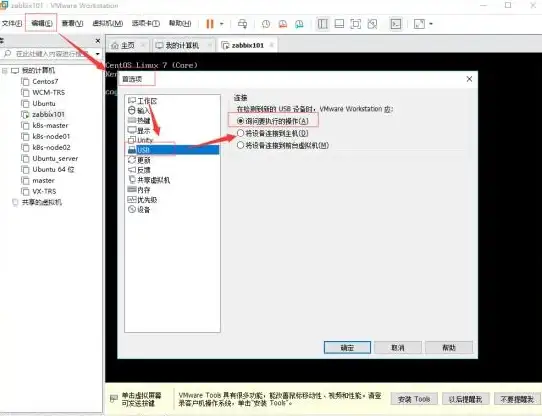Select Unity in preferences list
The width and height of the screenshot is (542, 416).
(145, 140)
